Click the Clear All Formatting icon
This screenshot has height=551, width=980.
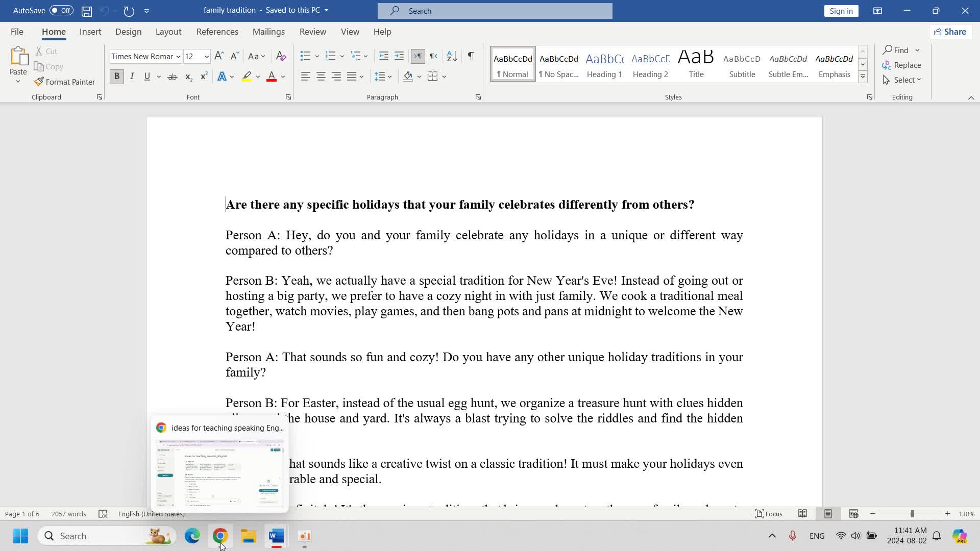tap(281, 56)
